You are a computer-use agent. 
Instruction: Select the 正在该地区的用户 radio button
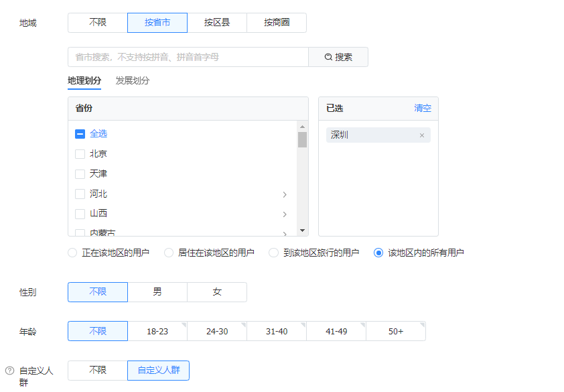(x=72, y=253)
